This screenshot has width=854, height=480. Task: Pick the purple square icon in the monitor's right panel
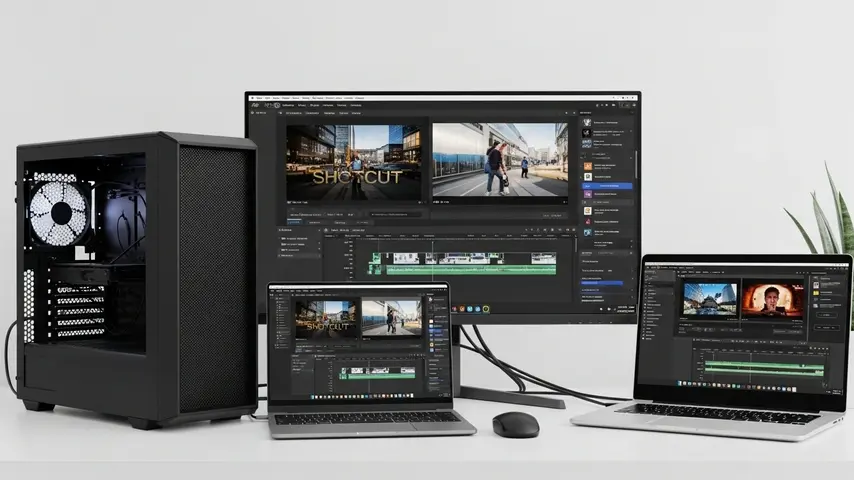588,194
